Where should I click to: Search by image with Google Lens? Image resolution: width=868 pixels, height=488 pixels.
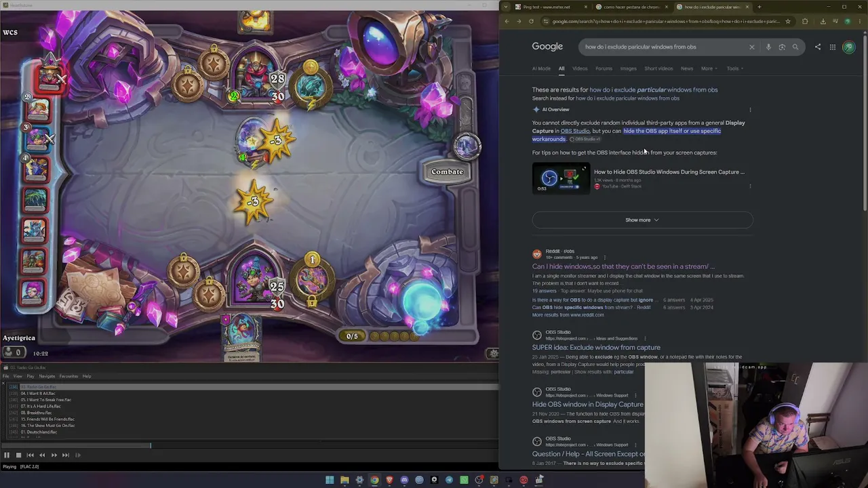point(782,47)
